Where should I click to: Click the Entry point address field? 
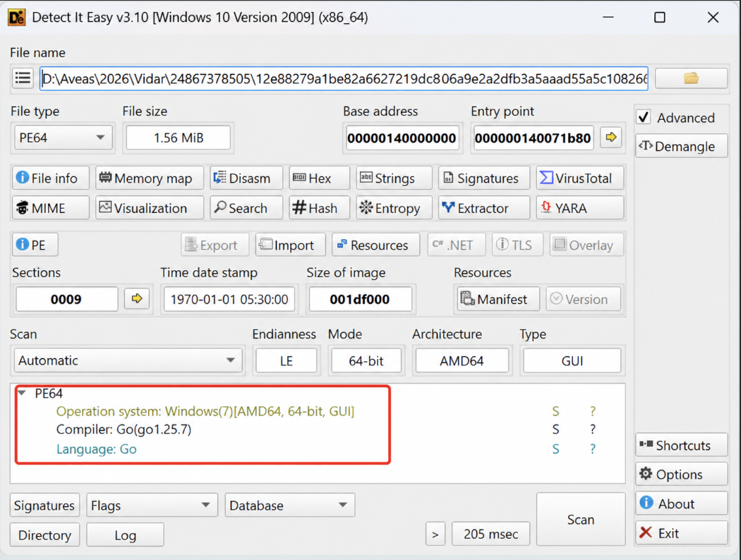[533, 138]
